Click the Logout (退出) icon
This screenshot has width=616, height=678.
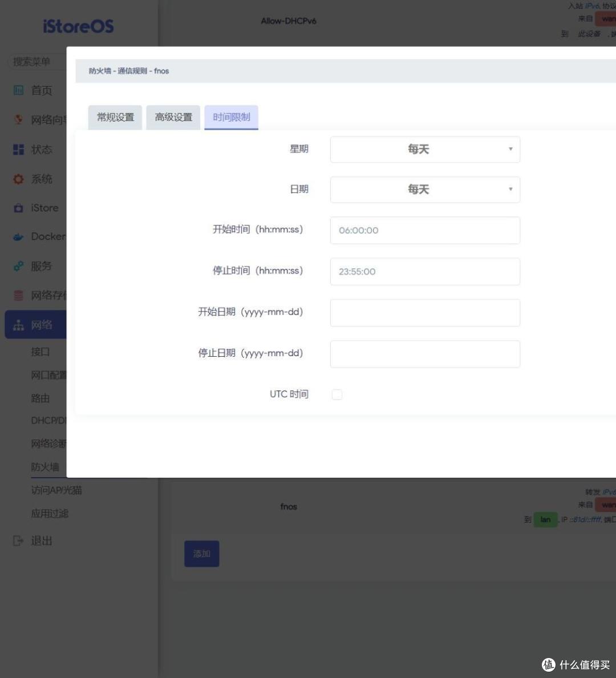coord(19,540)
